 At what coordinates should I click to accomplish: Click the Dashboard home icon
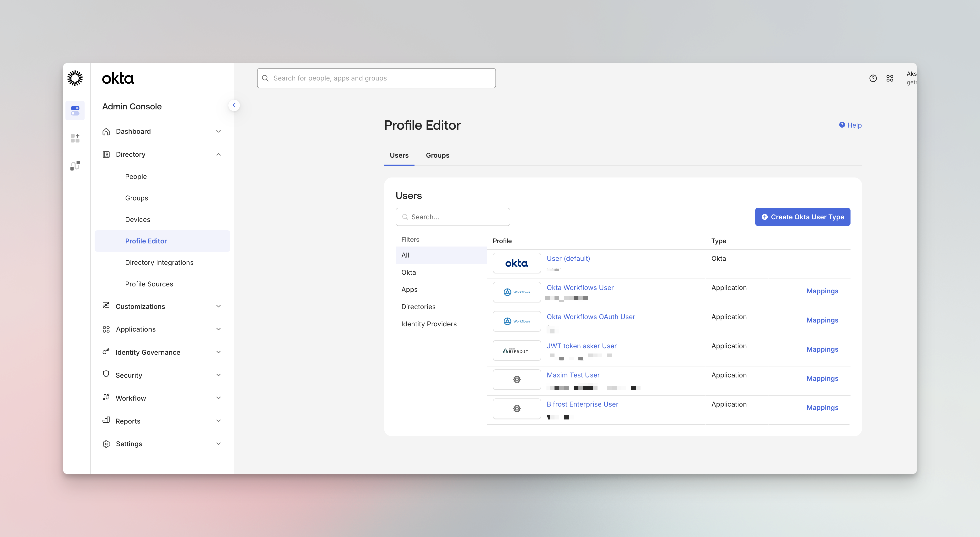tap(106, 132)
